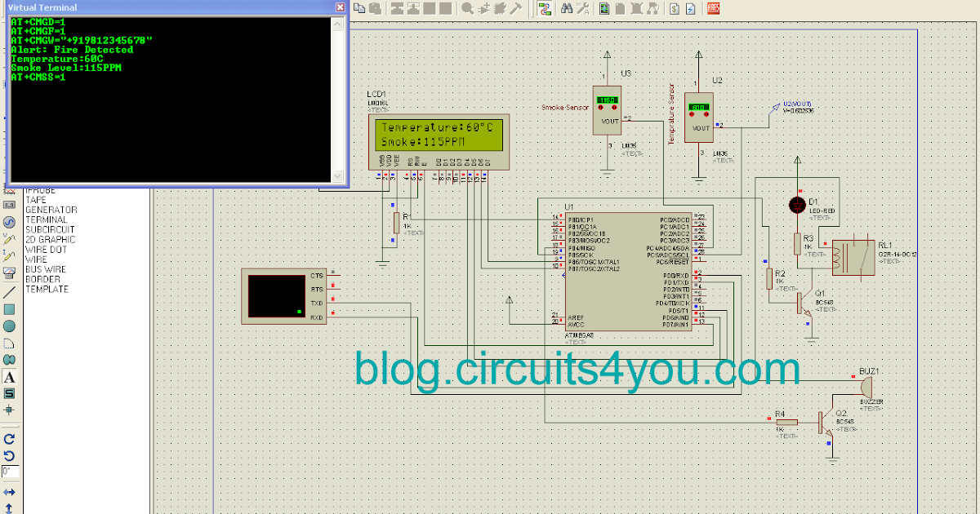This screenshot has width=980, height=514.
Task: Rotate selection clockwise
Action: pyautogui.click(x=8, y=439)
